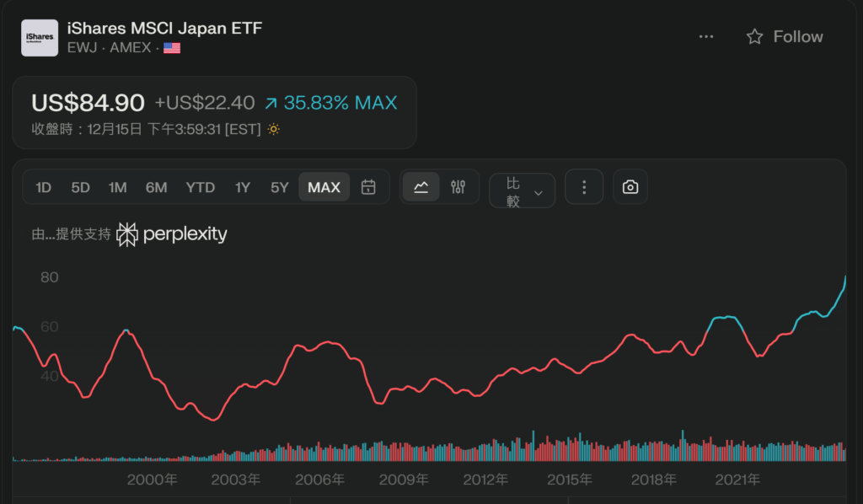Viewport: 863px width, 504px height.
Task: Switch to the 1D time range
Action: [x=44, y=187]
